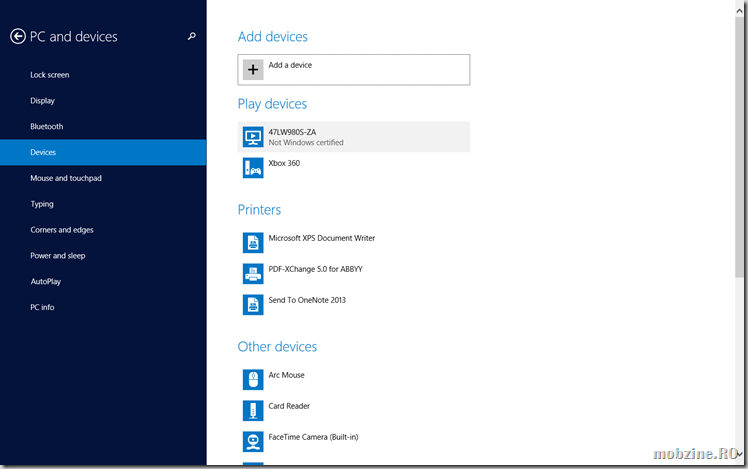
Task: Click the FaceTime Camera icon
Action: (253, 442)
